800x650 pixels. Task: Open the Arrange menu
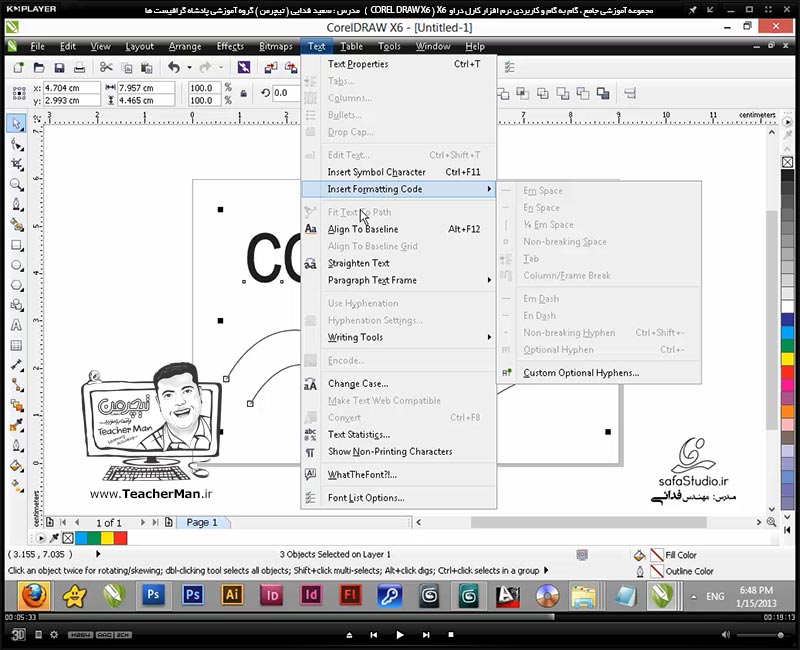[185, 46]
